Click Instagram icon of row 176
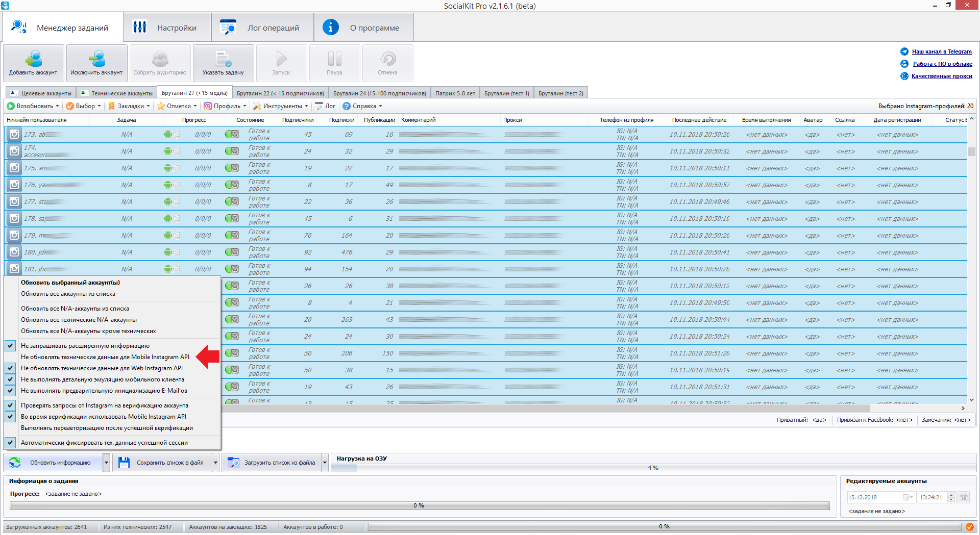 [14, 185]
